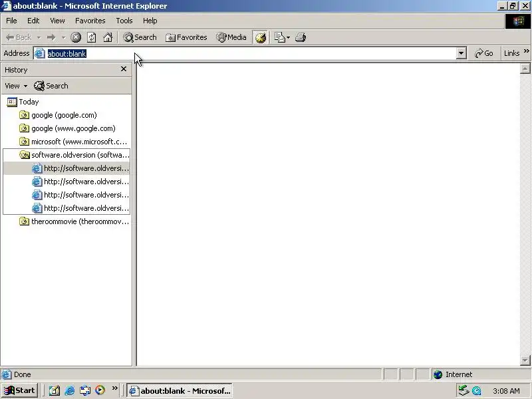Expand google (google.com) history folder
The image size is (532, 399).
pos(58,115)
